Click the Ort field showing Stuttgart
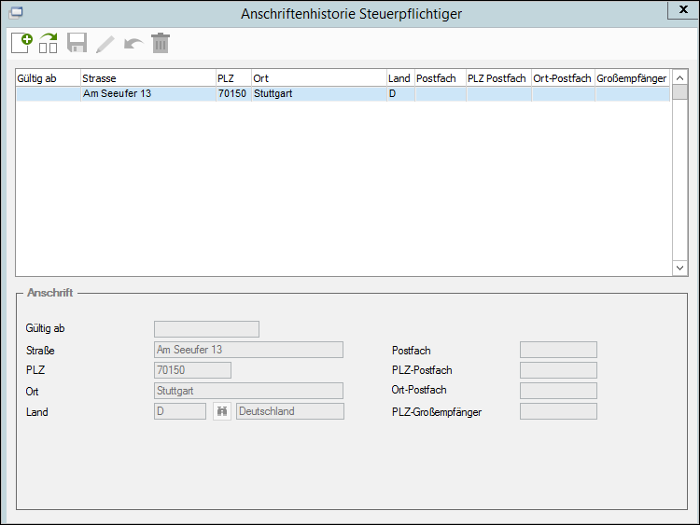700x525 pixels. point(249,391)
